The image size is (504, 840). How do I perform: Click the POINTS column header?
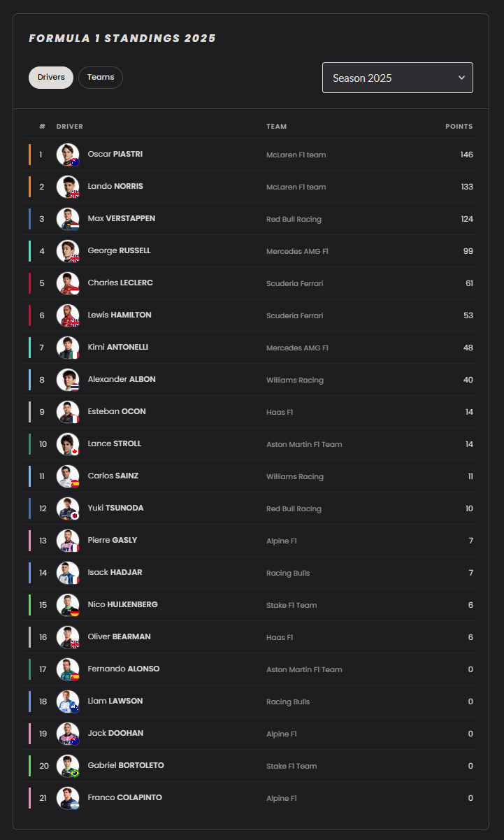tap(459, 127)
